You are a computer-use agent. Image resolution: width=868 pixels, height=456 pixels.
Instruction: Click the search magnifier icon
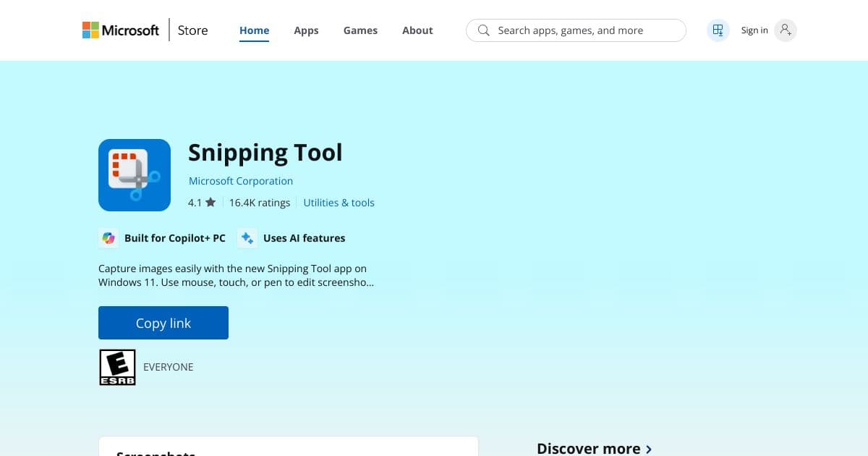pos(483,30)
